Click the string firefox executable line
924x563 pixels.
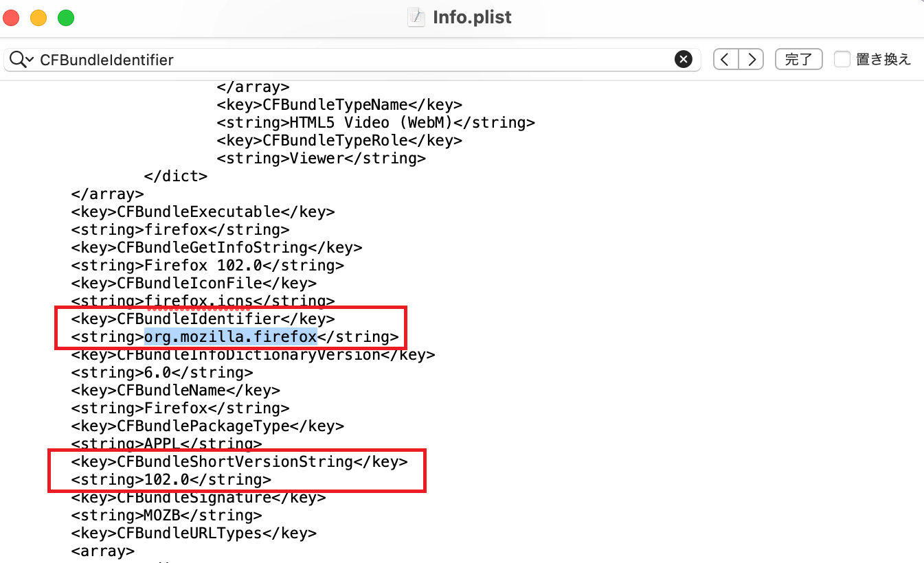coord(180,230)
